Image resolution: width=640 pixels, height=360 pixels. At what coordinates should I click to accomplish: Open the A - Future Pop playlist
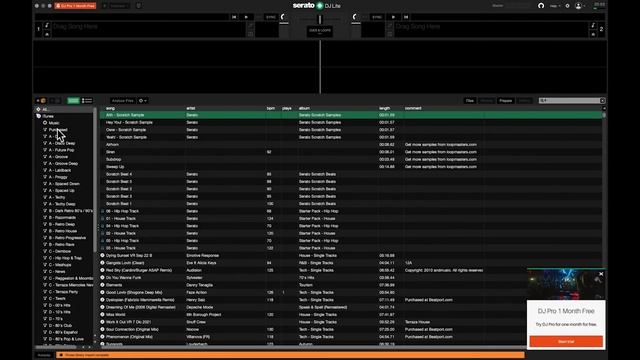61,150
